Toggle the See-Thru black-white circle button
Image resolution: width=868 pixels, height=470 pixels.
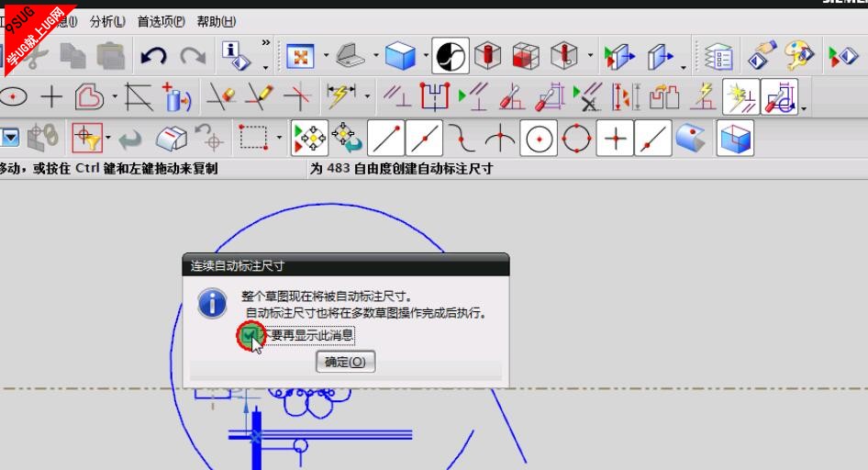click(x=450, y=56)
